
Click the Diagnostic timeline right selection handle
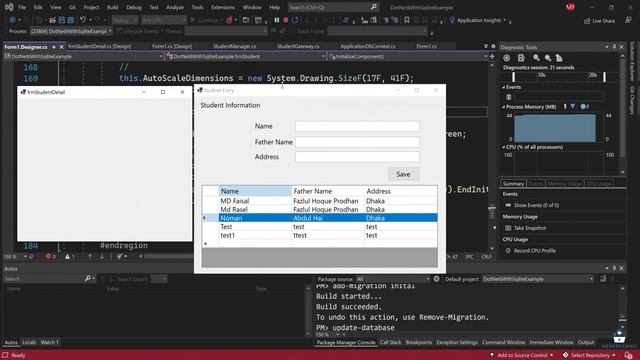[604, 77]
